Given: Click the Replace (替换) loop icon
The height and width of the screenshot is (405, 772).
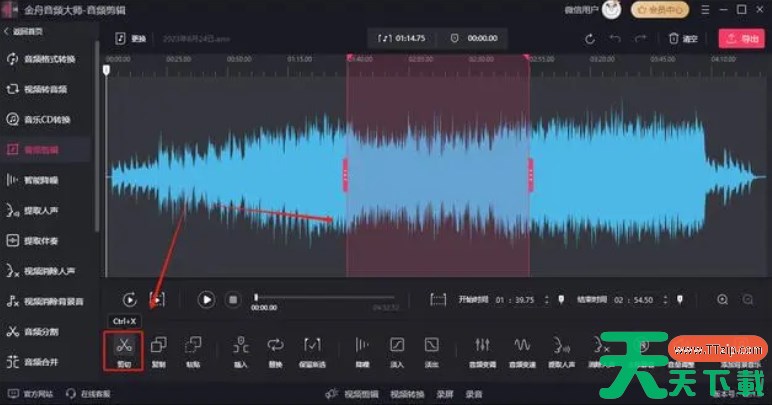Looking at the screenshot, I should (274, 346).
